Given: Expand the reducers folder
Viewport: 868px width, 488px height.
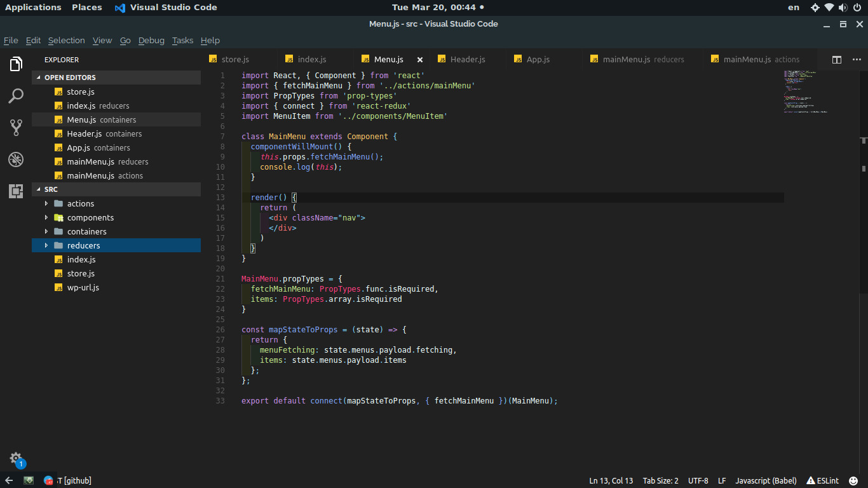Looking at the screenshot, I should coord(116,245).
